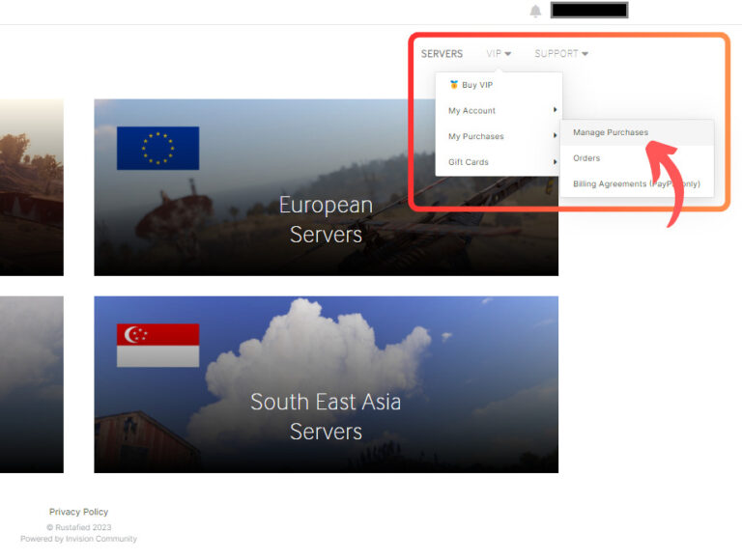The image size is (742, 560).
Task: Open the South East Asia Servers tile
Action: point(326,415)
